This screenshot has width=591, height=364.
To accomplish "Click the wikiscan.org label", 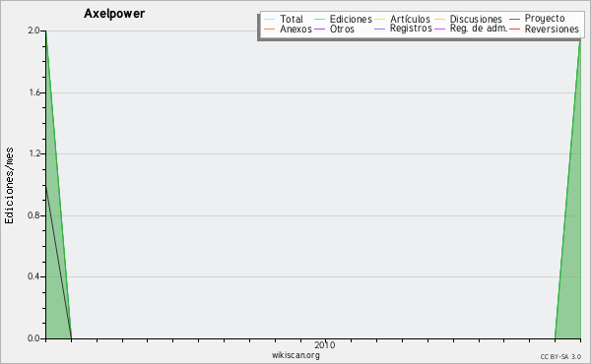I will click(x=295, y=355).
